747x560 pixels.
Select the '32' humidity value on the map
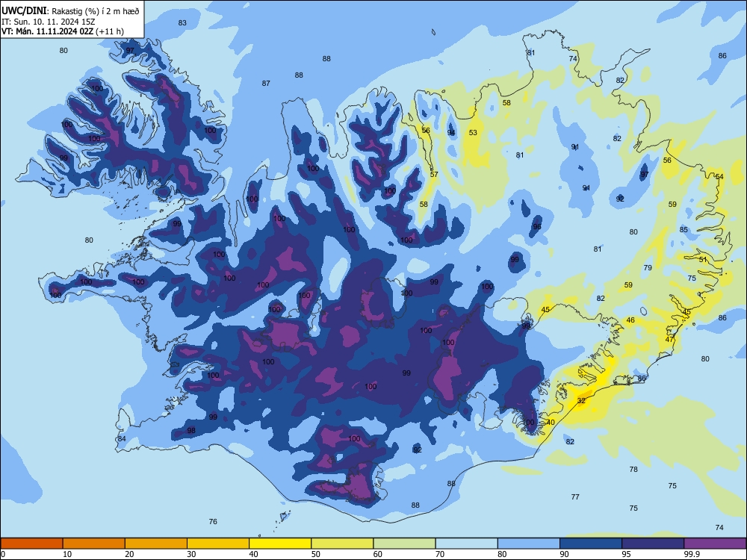click(x=581, y=401)
